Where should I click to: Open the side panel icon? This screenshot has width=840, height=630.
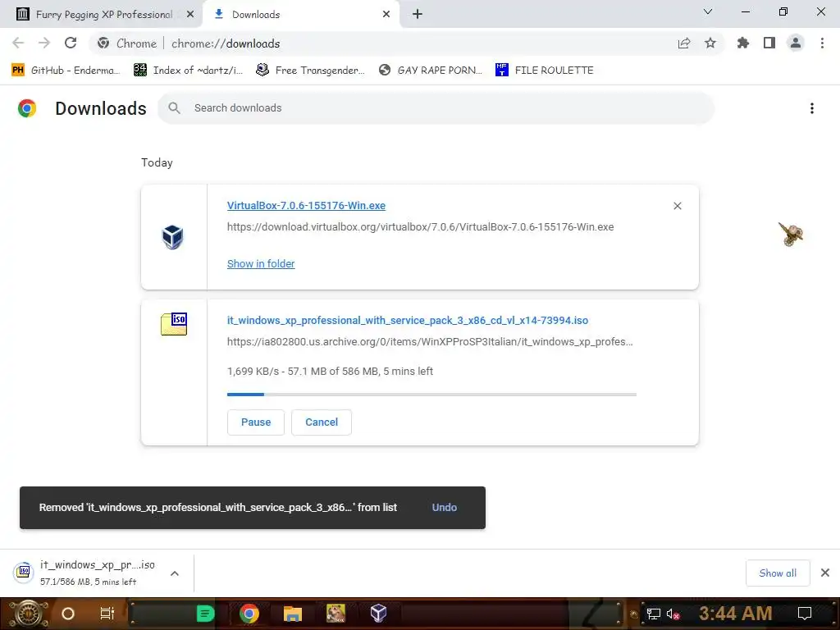click(x=769, y=43)
